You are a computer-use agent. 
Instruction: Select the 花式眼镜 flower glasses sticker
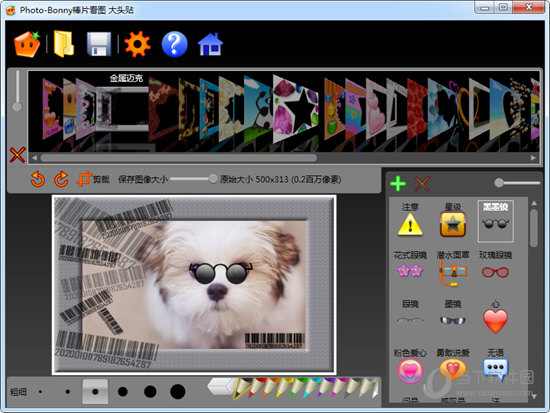coord(410,265)
